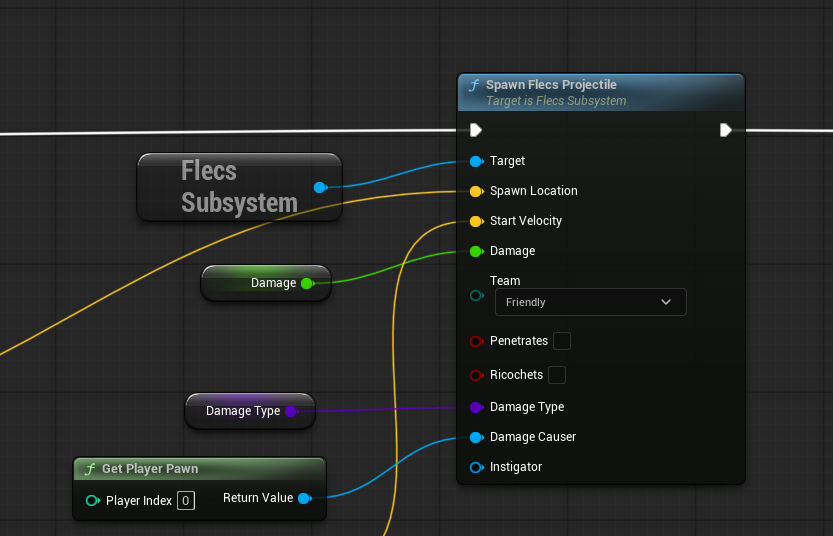This screenshot has height=536, width=833.
Task: Select the Spawn Flecs Projectile node title
Action: point(551,85)
